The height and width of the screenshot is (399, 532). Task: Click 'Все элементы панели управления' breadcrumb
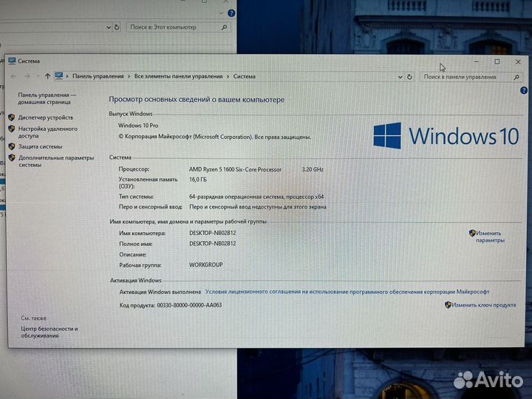(179, 76)
